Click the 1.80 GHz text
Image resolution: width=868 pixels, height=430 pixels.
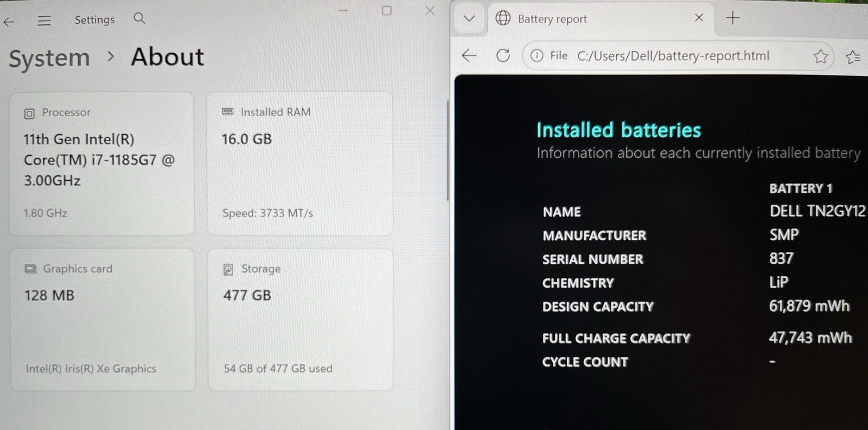pos(46,213)
